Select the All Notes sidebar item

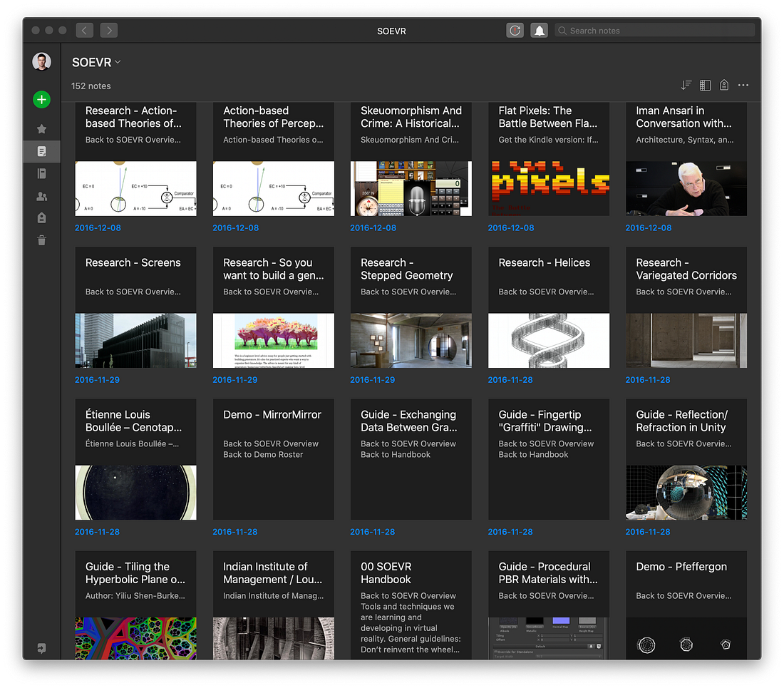(x=41, y=151)
